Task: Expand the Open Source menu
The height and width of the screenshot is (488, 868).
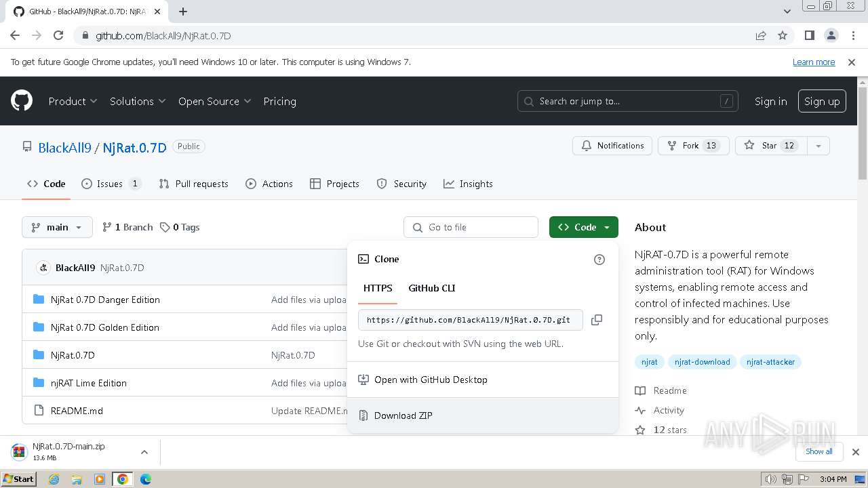Action: pyautogui.click(x=214, y=101)
